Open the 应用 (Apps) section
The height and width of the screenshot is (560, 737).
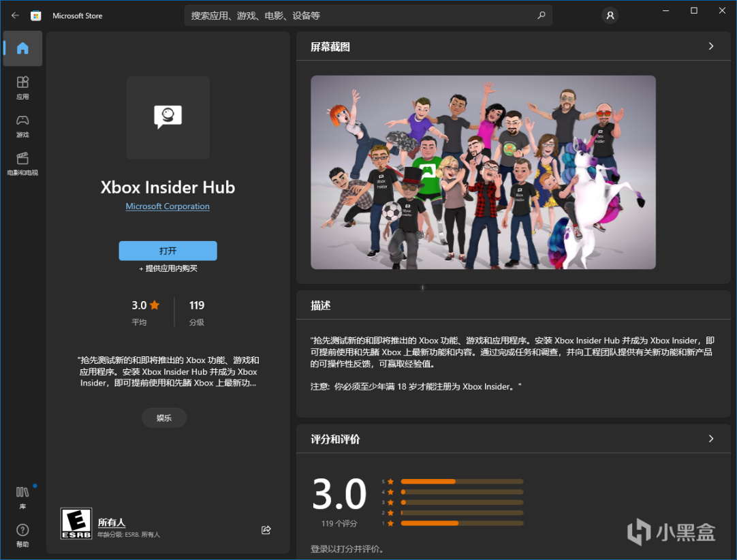pyautogui.click(x=22, y=88)
